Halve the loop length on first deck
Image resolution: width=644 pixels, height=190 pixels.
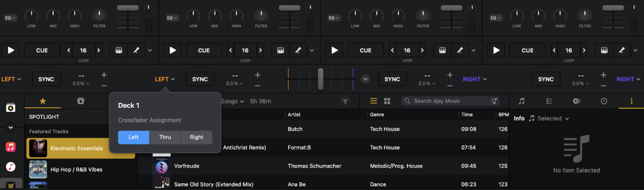pos(69,50)
